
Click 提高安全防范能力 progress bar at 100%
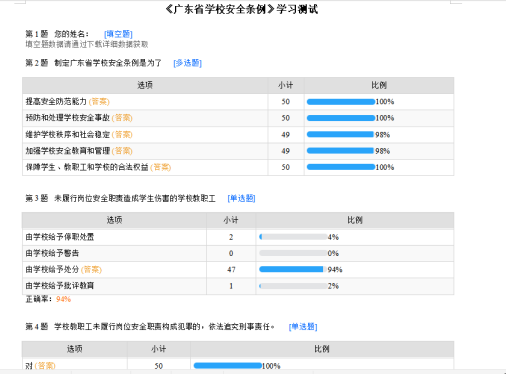click(x=341, y=102)
